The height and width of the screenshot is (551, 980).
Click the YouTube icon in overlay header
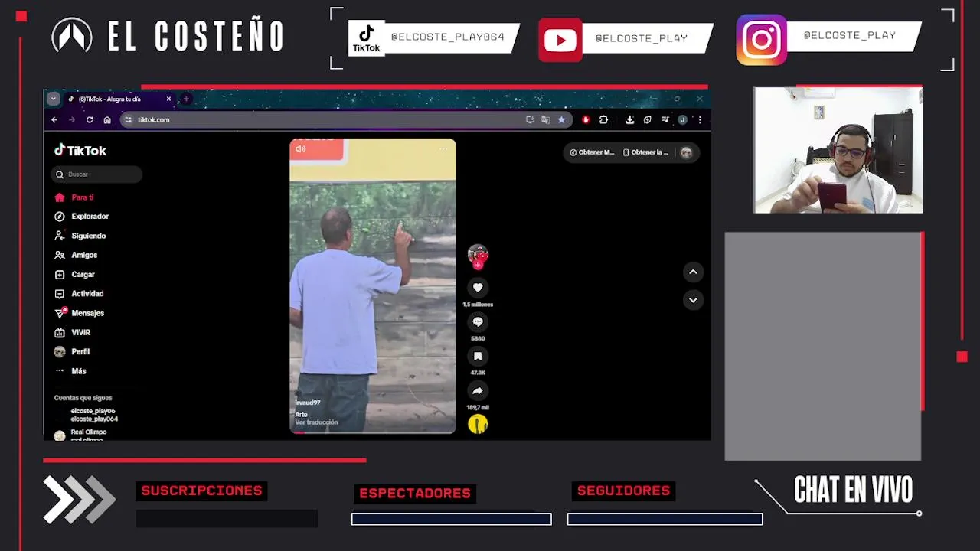point(560,40)
